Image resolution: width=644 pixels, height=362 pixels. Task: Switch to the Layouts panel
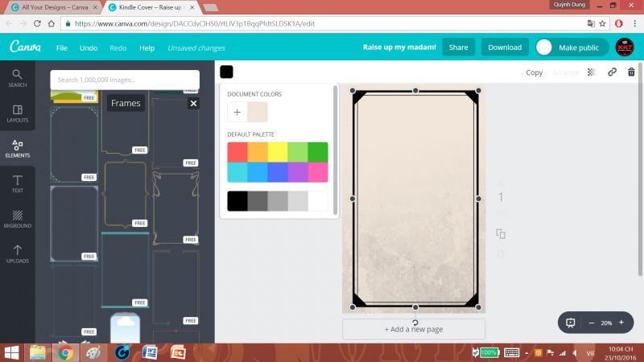tap(17, 113)
